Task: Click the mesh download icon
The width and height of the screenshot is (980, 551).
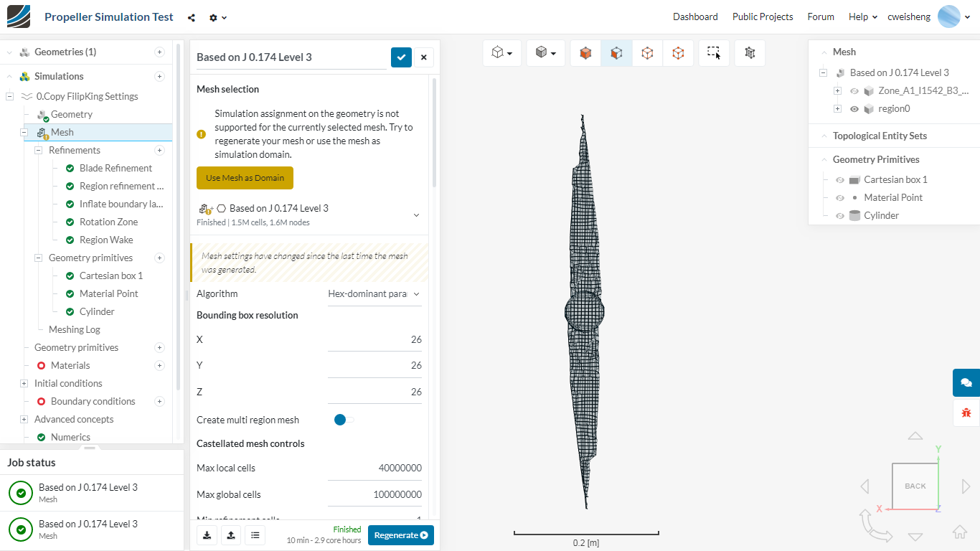Action: (207, 534)
